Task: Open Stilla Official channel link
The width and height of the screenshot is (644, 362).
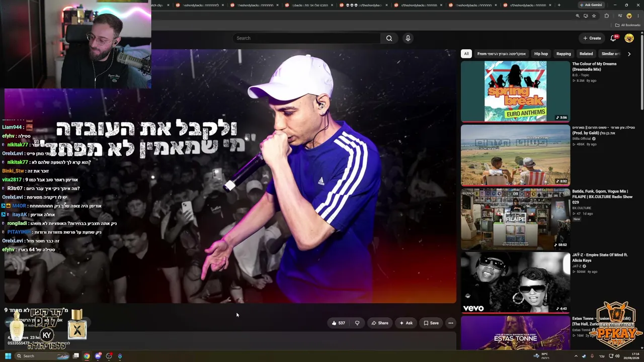Action: (x=582, y=139)
